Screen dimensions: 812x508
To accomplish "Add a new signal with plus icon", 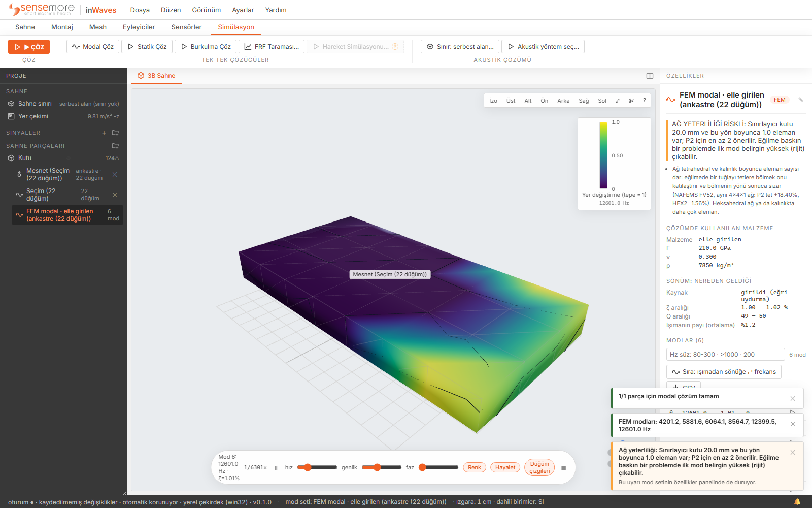I will coord(104,133).
